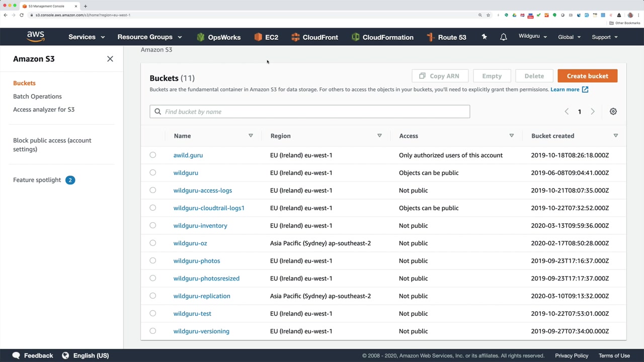Open the wildguru-photos bucket link

197,261
